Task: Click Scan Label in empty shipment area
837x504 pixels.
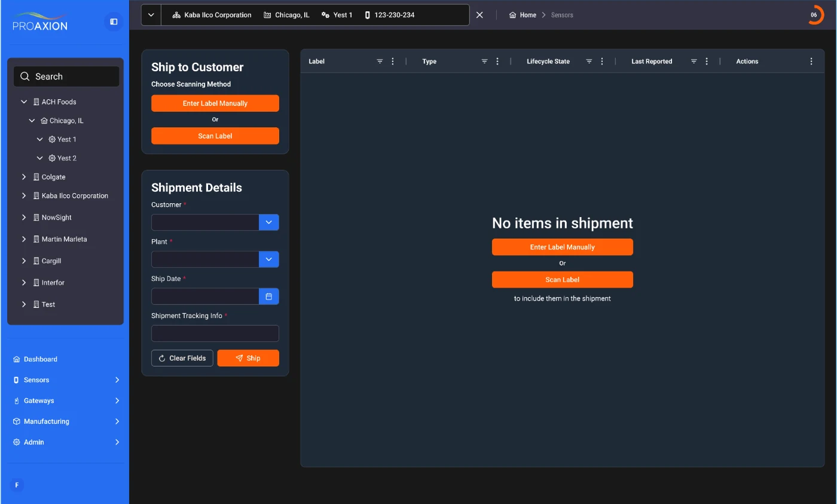Action: (563, 280)
